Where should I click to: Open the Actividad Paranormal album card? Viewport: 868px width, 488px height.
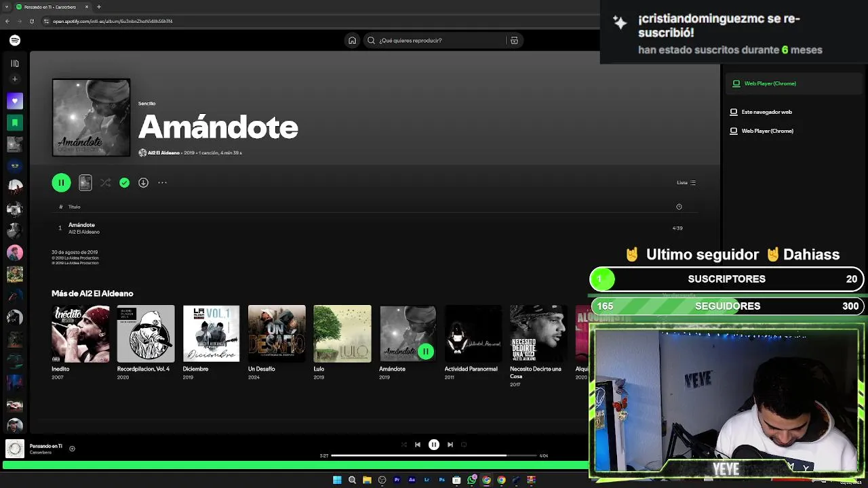click(473, 342)
